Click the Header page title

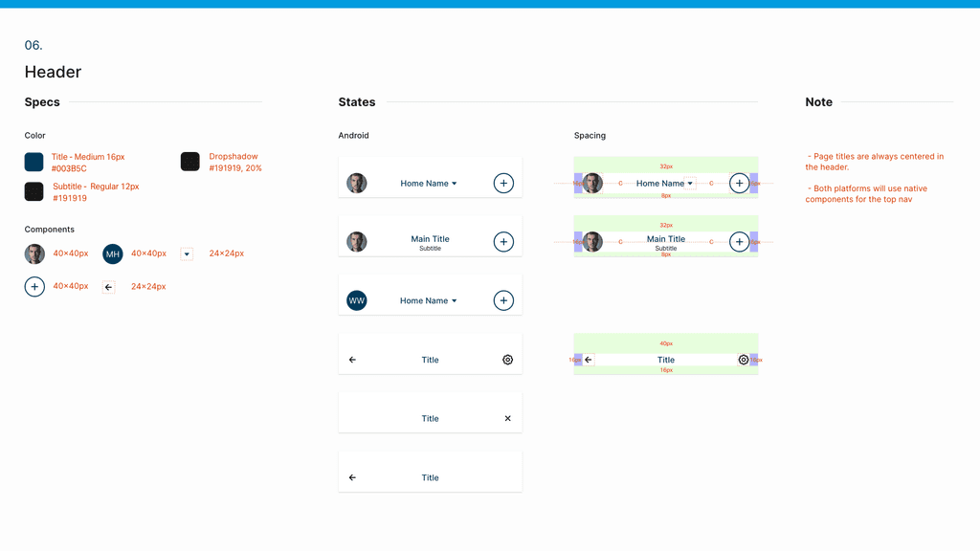pyautogui.click(x=54, y=72)
